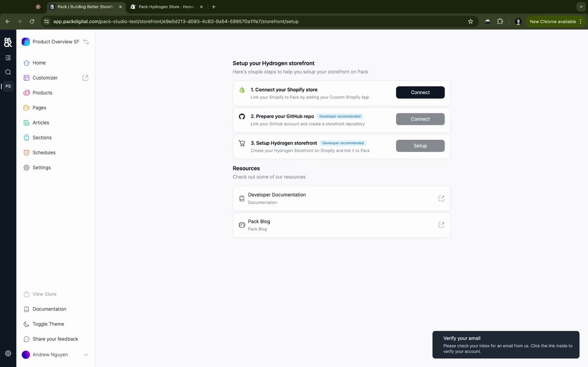Open Articles in the sidebar
588x367 pixels.
[41, 123]
